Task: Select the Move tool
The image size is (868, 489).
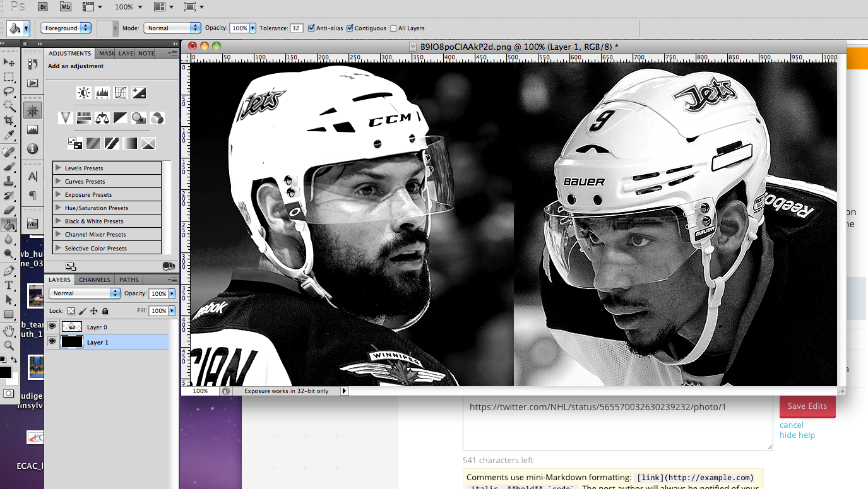Action: 9,62
